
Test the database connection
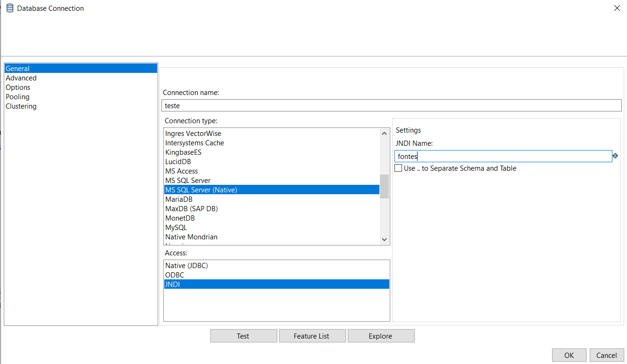click(x=243, y=336)
